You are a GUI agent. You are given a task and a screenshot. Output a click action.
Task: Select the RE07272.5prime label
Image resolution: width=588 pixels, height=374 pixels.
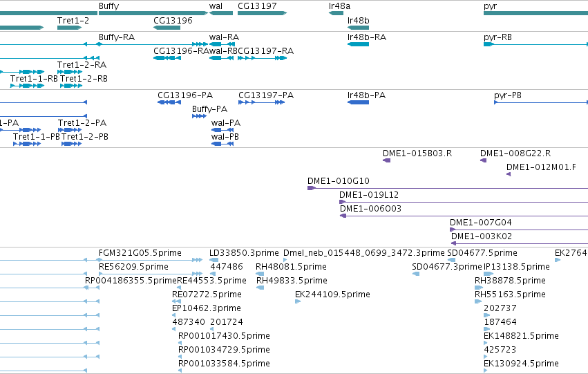tap(207, 295)
